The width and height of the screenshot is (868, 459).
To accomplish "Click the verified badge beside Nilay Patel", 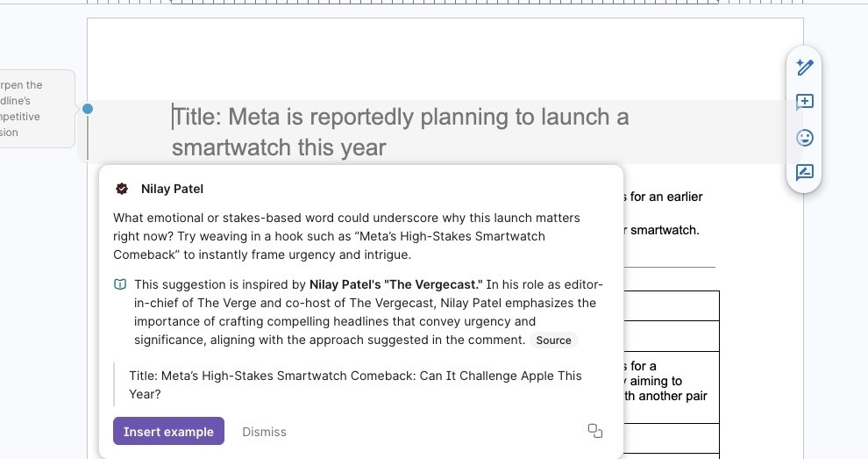I will point(122,189).
